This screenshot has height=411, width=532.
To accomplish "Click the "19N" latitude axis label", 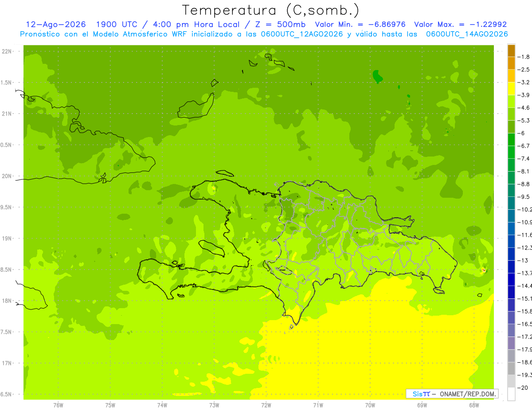I will [7, 239].
